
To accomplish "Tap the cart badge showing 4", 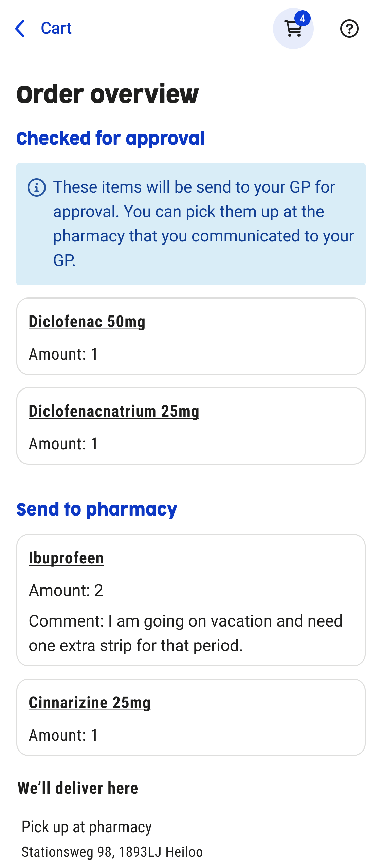I will pyautogui.click(x=302, y=18).
